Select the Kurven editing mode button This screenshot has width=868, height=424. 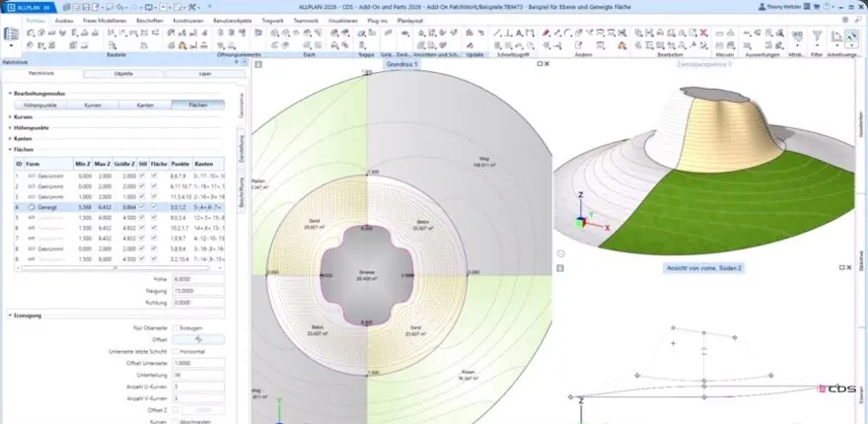click(93, 105)
